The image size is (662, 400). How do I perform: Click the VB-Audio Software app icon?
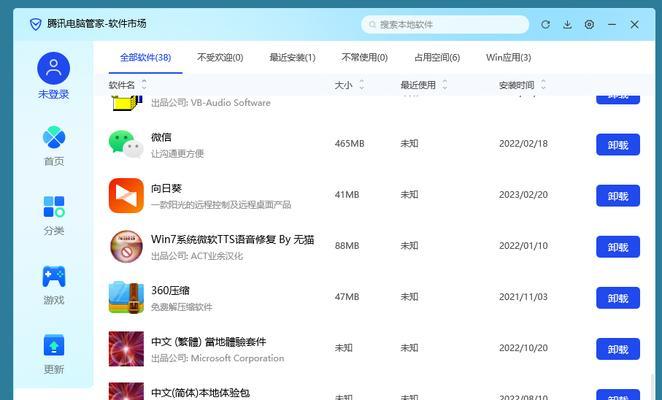[x=126, y=103]
